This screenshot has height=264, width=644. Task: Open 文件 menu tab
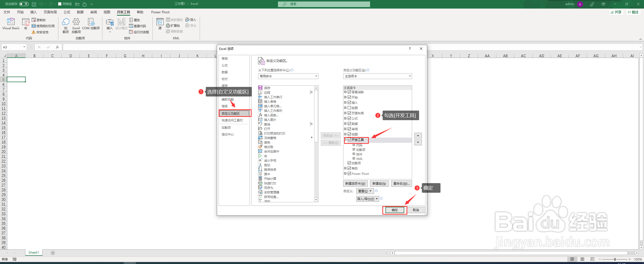click(7, 12)
